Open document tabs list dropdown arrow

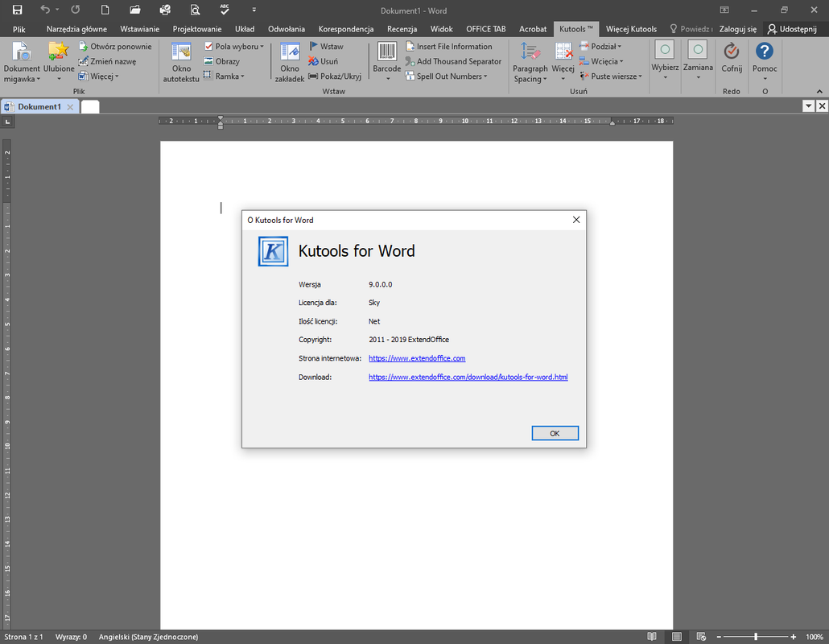[x=808, y=106]
